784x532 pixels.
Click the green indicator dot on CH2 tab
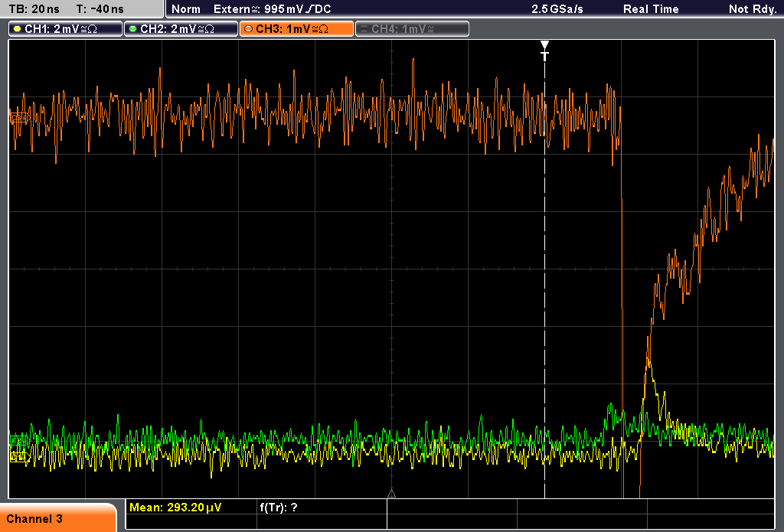coord(133,29)
